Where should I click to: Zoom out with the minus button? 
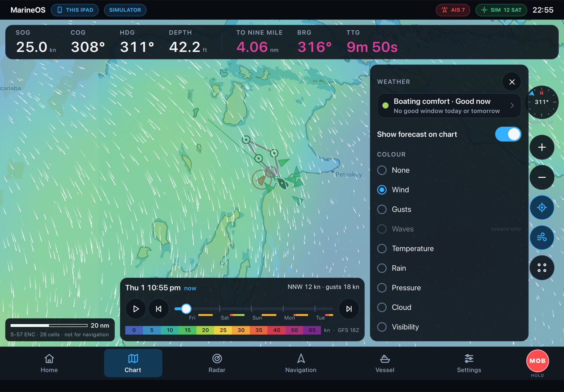tap(542, 177)
